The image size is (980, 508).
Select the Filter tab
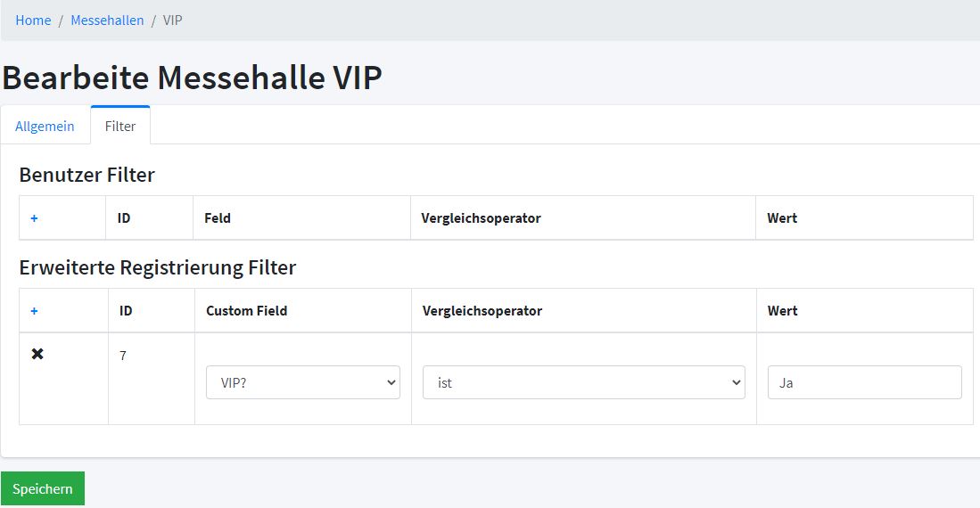[120, 127]
